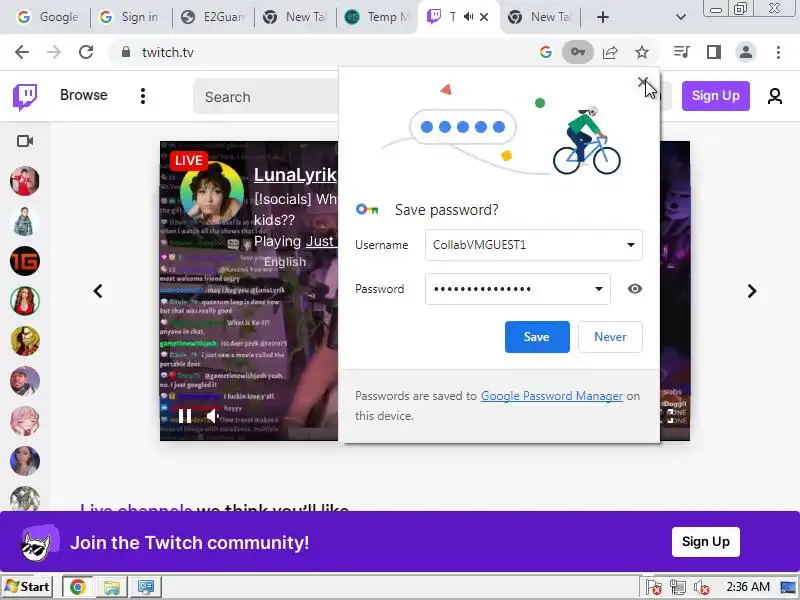Image resolution: width=800 pixels, height=600 pixels.
Task: Save the password with the Save button
Action: click(537, 337)
